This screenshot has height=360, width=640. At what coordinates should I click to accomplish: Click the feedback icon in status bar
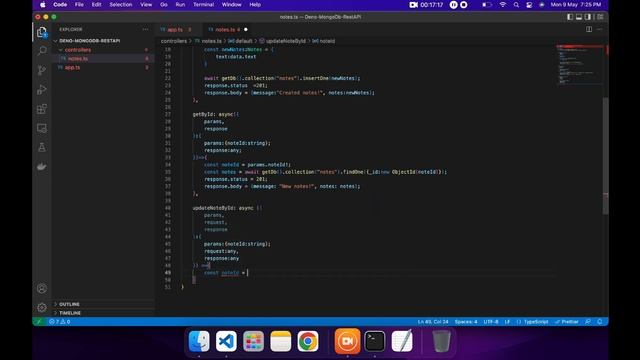click(588, 322)
